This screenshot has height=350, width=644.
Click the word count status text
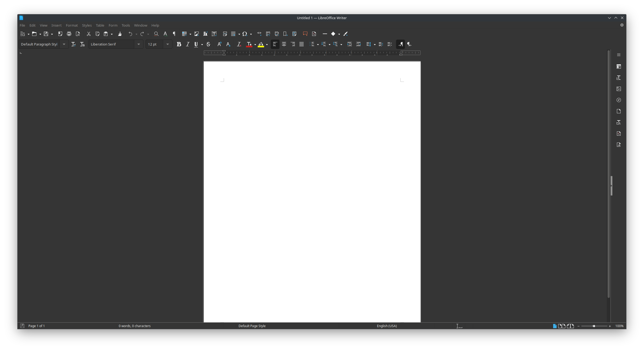[134, 326]
